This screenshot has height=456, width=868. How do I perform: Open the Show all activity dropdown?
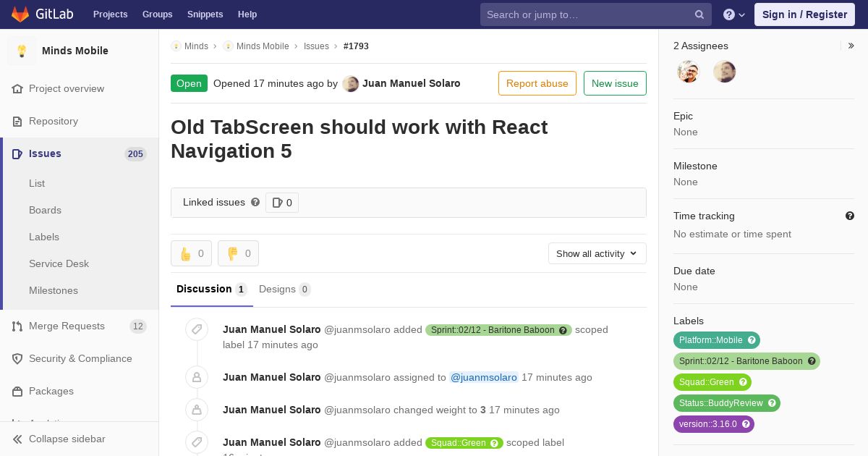(597, 253)
